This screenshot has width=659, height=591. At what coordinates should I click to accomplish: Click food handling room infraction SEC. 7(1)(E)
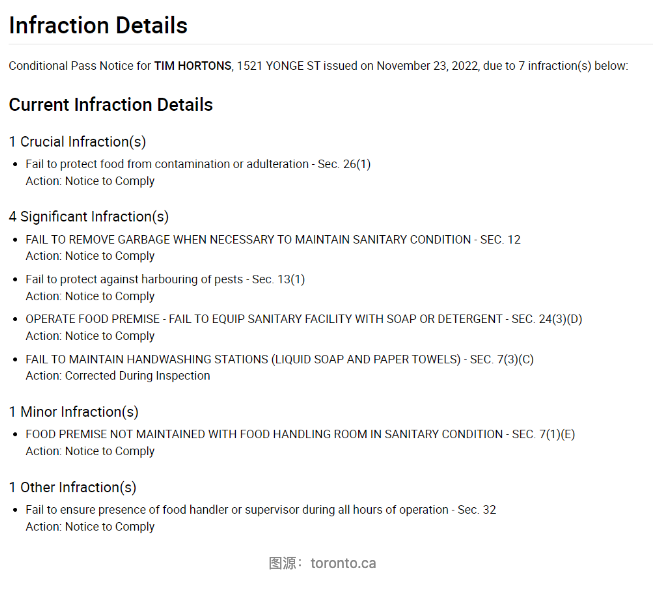tap(300, 434)
